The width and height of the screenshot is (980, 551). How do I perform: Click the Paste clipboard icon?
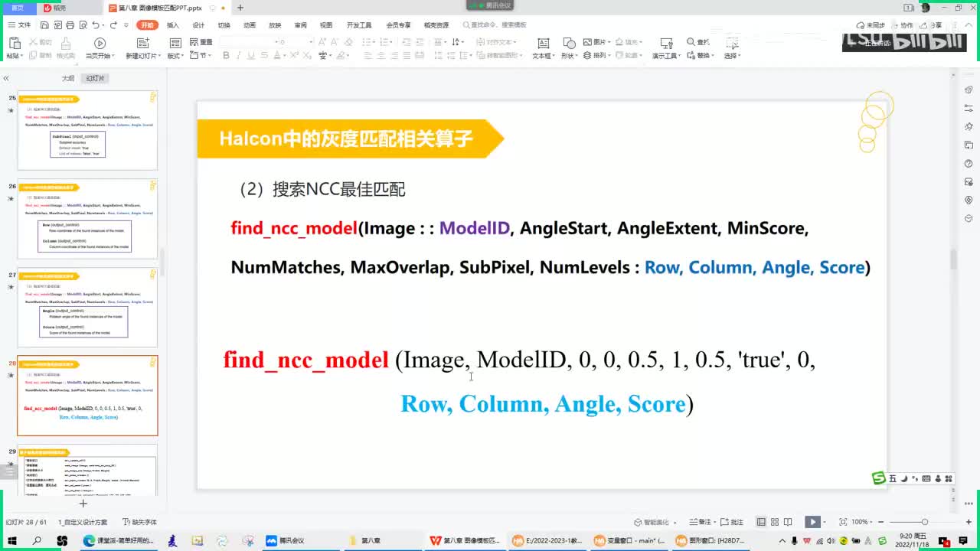coord(14,43)
